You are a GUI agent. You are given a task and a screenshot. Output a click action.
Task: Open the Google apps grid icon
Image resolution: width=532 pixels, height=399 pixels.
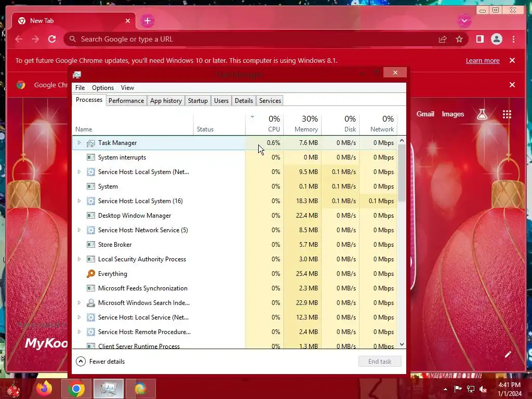click(x=507, y=114)
